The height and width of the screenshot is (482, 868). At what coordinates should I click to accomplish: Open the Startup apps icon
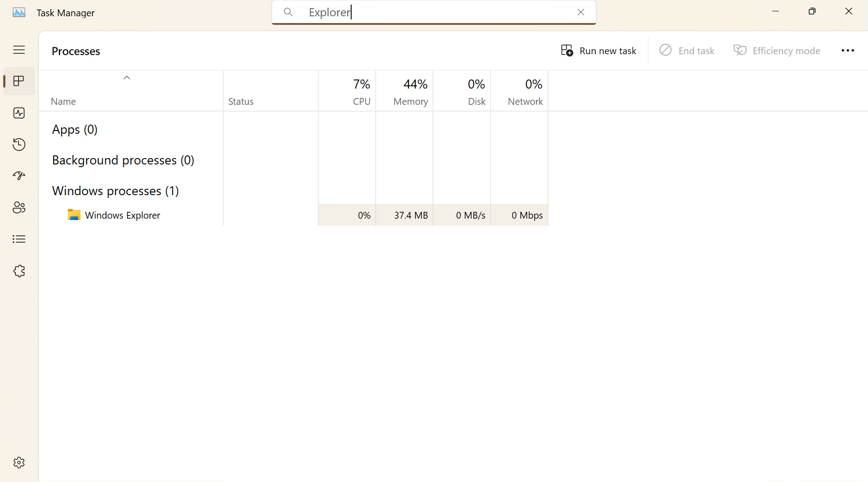coord(19,176)
